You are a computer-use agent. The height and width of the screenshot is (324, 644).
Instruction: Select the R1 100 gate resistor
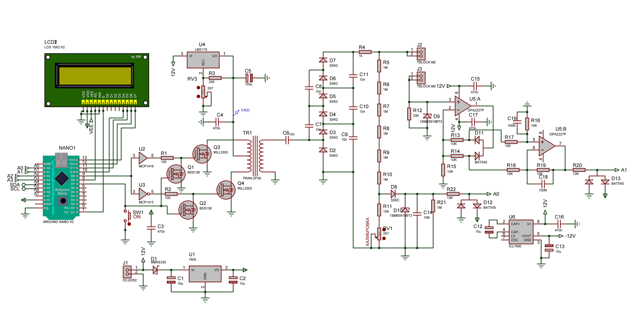167,158
